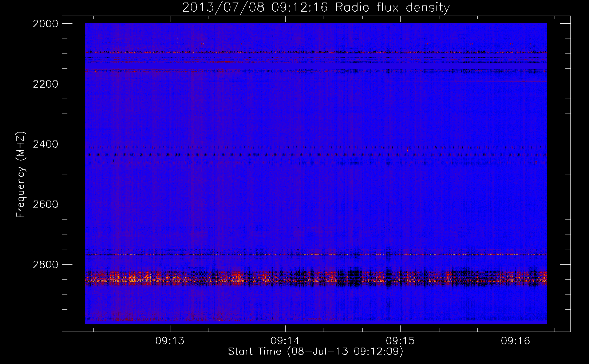This screenshot has width=589, height=364.
Task: Click the plot title "2013/07/08 09:12:16 Radio flux density"
Action: click(316, 7)
